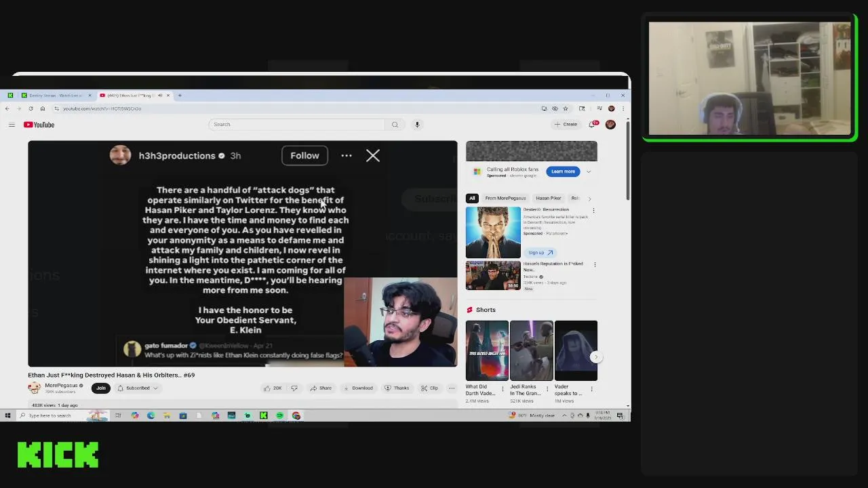Go back in the browser
Image resolution: width=868 pixels, height=488 pixels.
pos(7,108)
